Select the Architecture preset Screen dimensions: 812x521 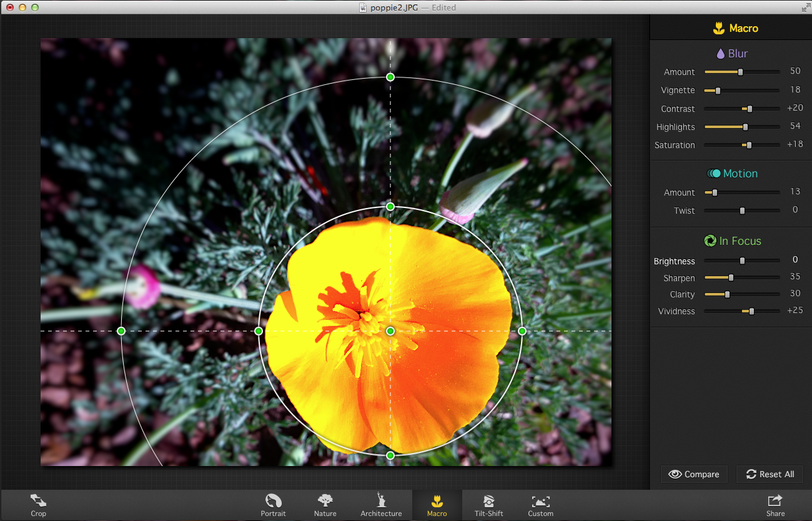pyautogui.click(x=381, y=505)
